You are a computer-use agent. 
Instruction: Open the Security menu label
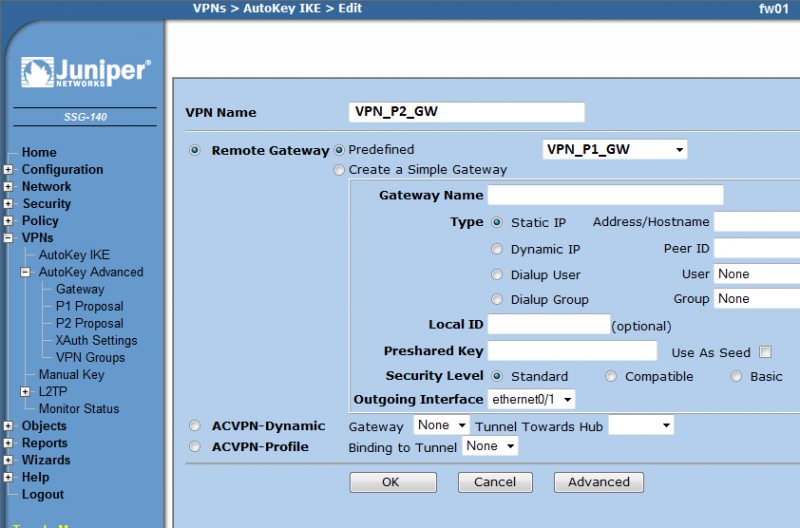point(46,204)
